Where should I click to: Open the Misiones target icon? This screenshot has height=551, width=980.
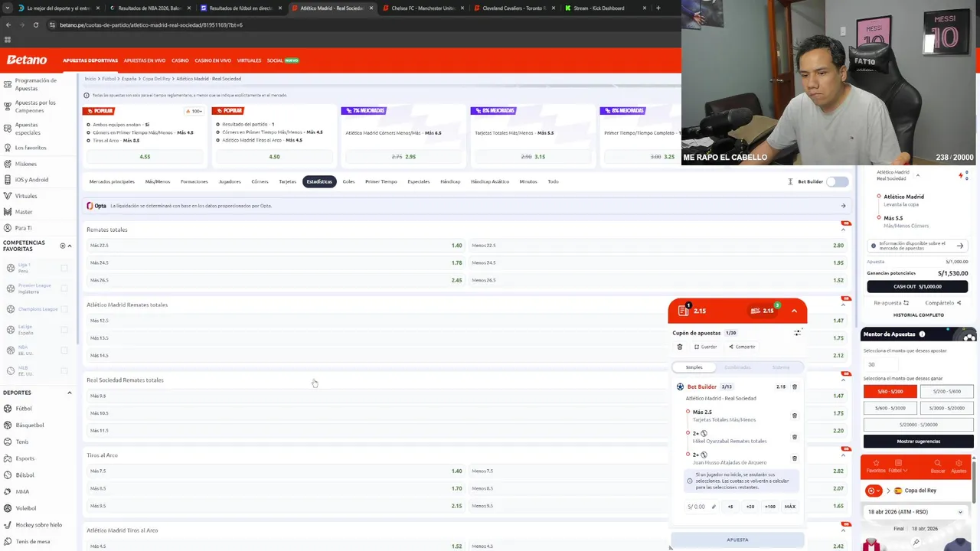[8, 164]
